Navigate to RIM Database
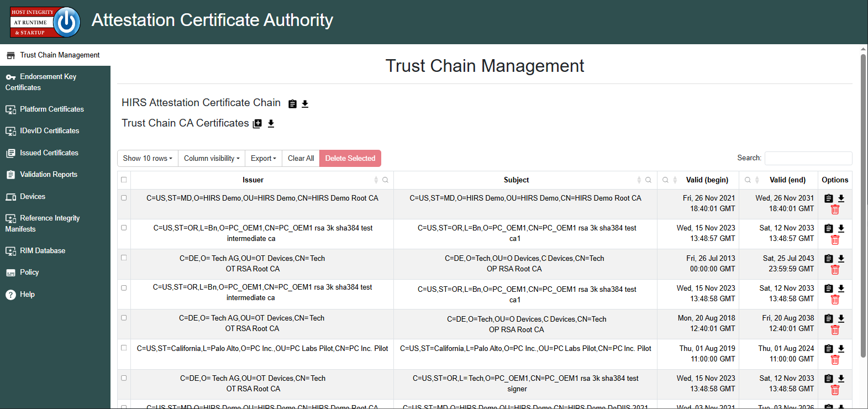The width and height of the screenshot is (868, 409). point(55,251)
